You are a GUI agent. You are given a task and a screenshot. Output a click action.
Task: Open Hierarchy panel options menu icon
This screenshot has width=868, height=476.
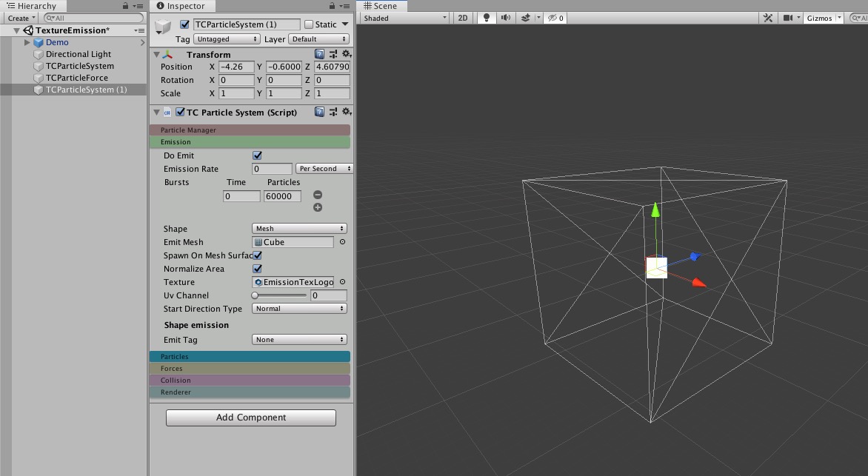(x=138, y=6)
